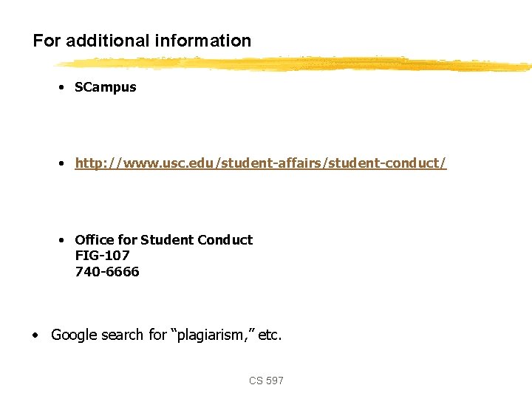Open the USC student-conduct hyperlink
The height and width of the screenshot is (399, 532).
pyautogui.click(x=260, y=163)
